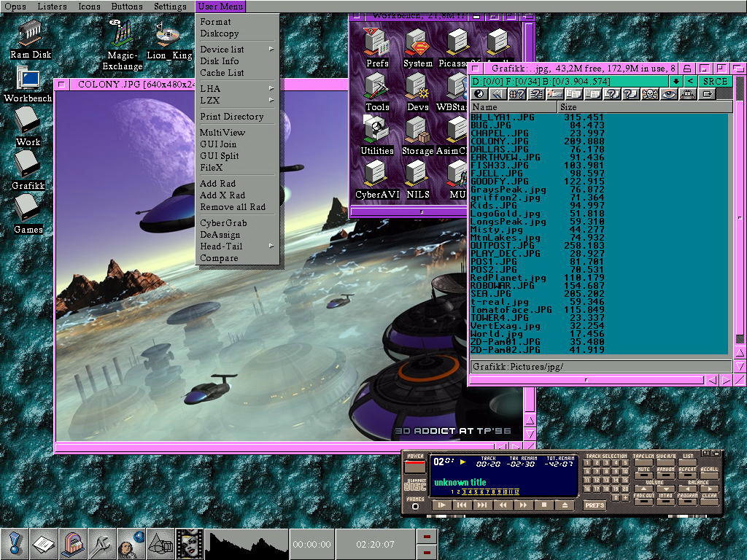Choose CyberGrab from User Menu

pyautogui.click(x=237, y=223)
